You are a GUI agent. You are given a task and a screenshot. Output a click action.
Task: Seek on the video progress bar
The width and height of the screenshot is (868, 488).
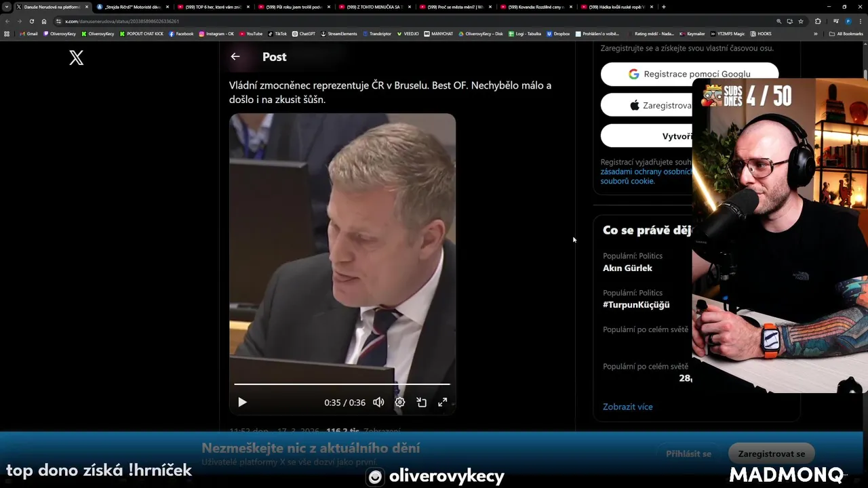[x=342, y=384]
